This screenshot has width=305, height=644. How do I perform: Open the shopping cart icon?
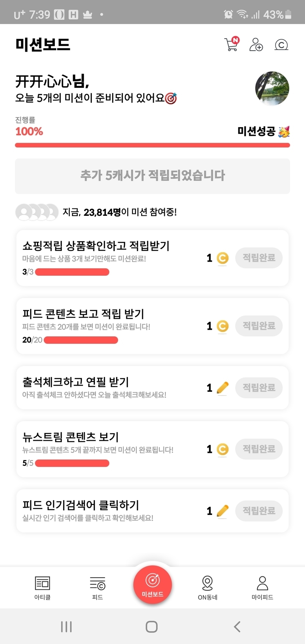232,44
